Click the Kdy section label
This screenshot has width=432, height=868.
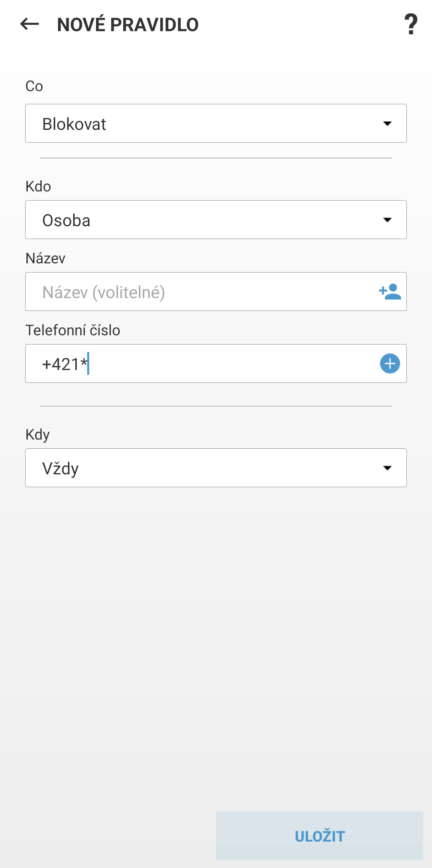pyautogui.click(x=36, y=435)
